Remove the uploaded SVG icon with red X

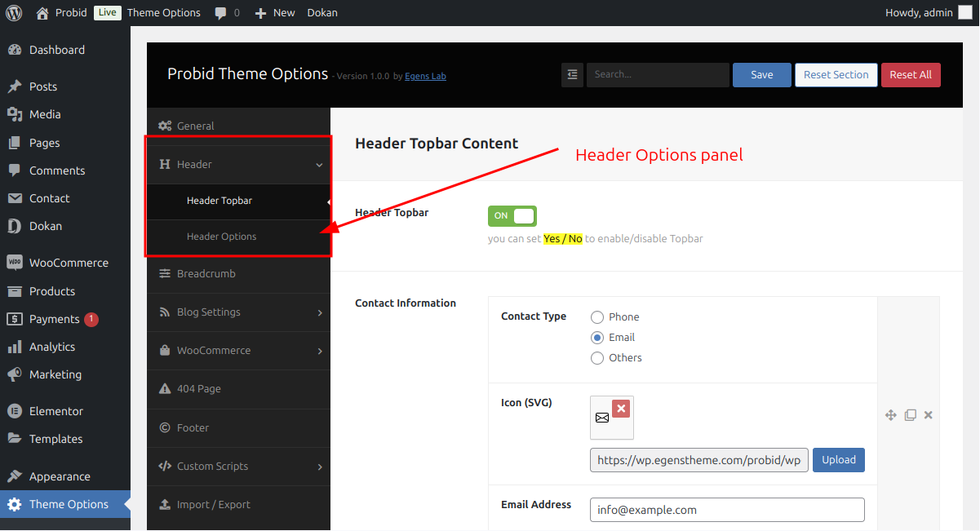pyautogui.click(x=621, y=409)
